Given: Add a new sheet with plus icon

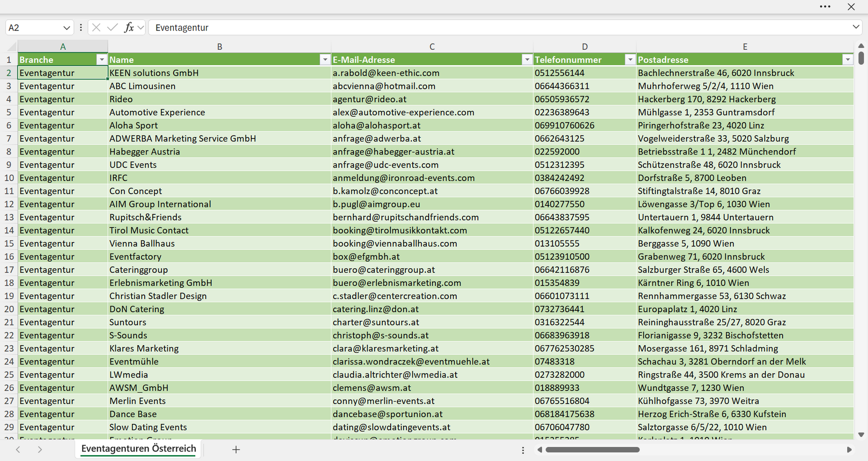Looking at the screenshot, I should point(236,449).
